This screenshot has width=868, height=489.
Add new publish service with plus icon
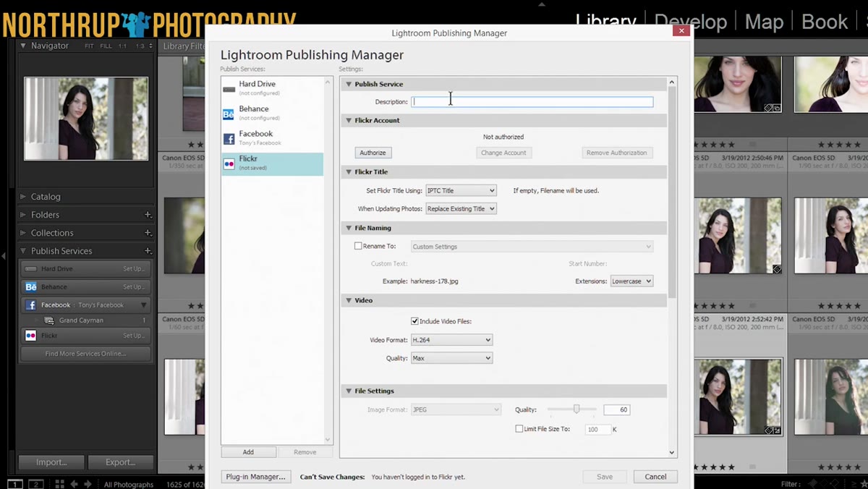148,251
